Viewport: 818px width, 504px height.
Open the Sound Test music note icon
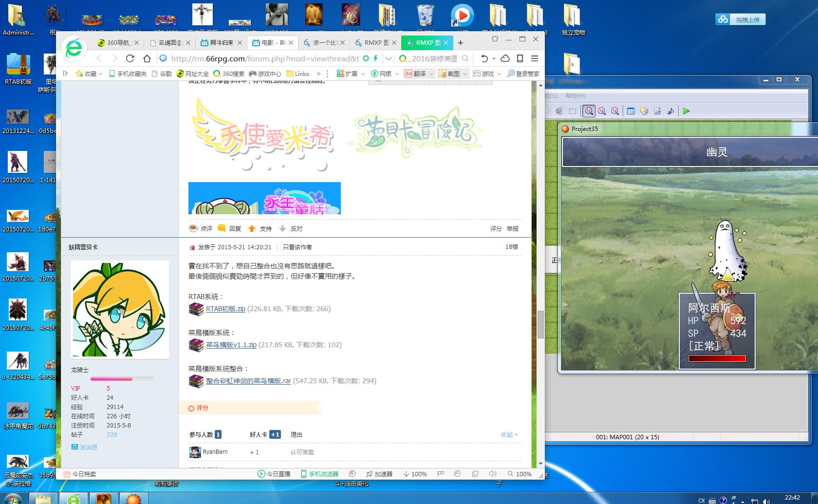click(670, 111)
